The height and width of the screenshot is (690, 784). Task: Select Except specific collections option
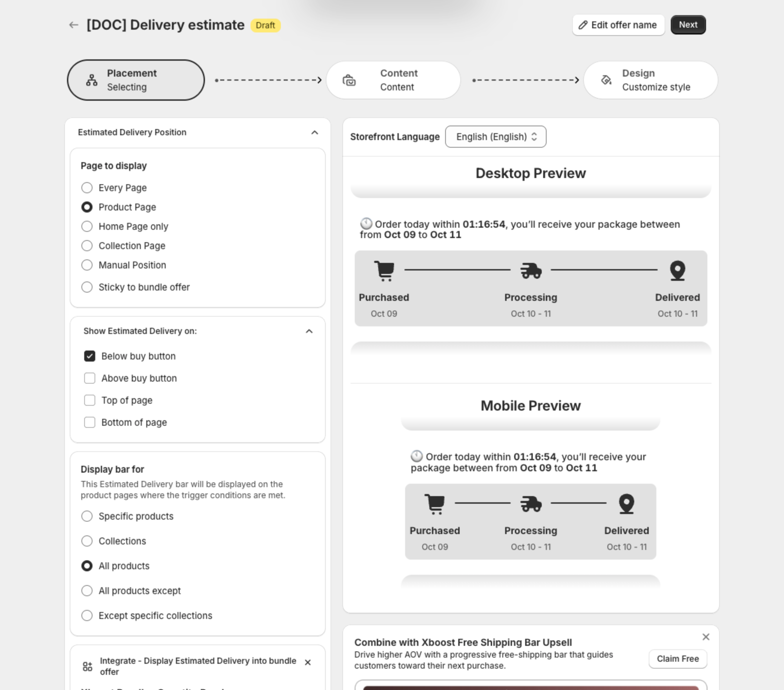pyautogui.click(x=87, y=615)
